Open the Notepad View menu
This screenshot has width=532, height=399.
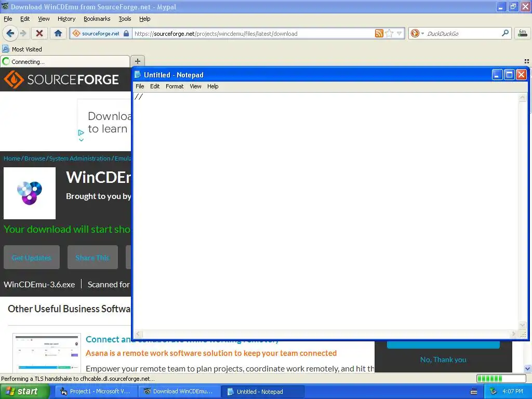[x=195, y=86]
